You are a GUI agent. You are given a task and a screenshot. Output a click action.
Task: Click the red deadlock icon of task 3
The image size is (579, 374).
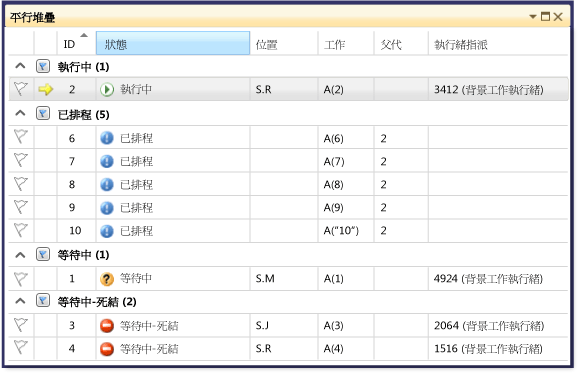107,326
